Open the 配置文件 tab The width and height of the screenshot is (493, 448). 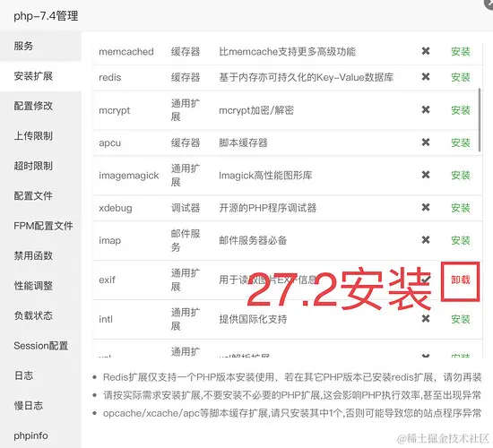[x=40, y=196]
